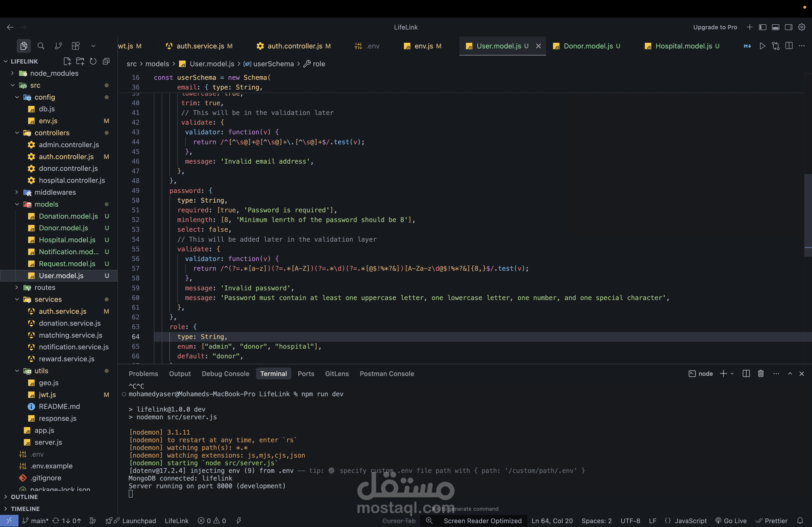
Task: Open the Extensions view icon
Action: pos(76,46)
